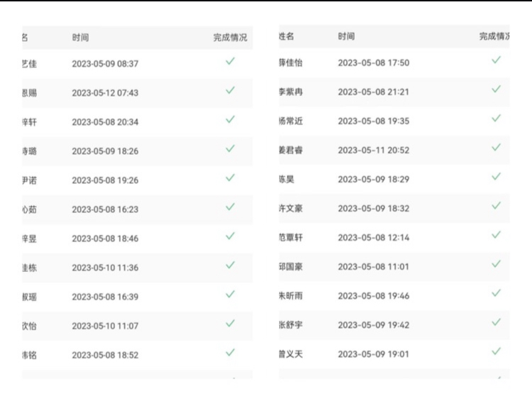532x399 pixels.
Task: Click the checkmark for 2023-05-08 12:14 row
Action: coord(497,235)
